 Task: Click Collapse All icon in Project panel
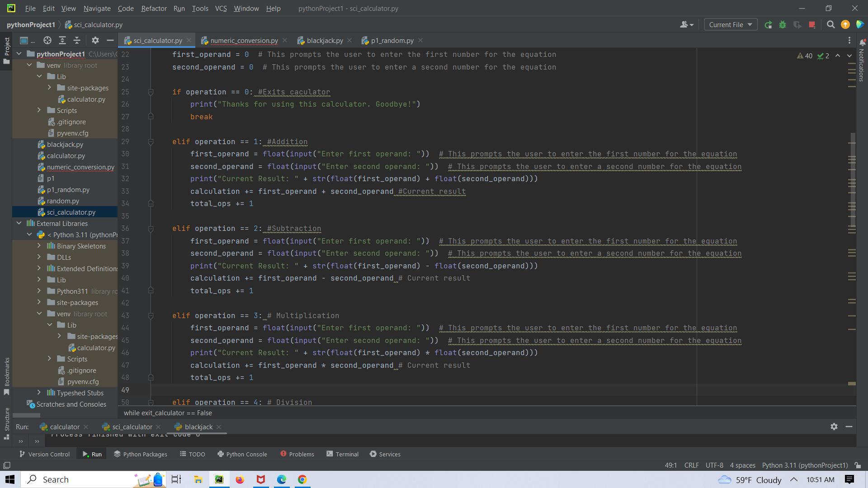77,40
